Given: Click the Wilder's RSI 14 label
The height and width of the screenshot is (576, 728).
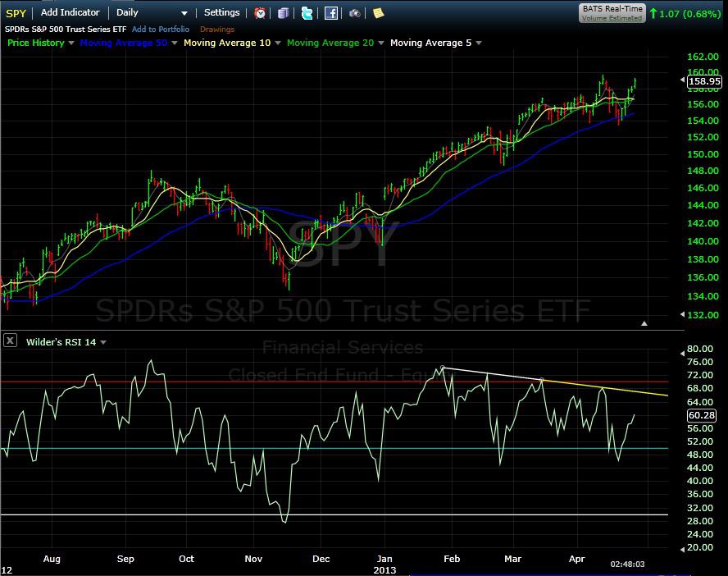Looking at the screenshot, I should pos(61,342).
